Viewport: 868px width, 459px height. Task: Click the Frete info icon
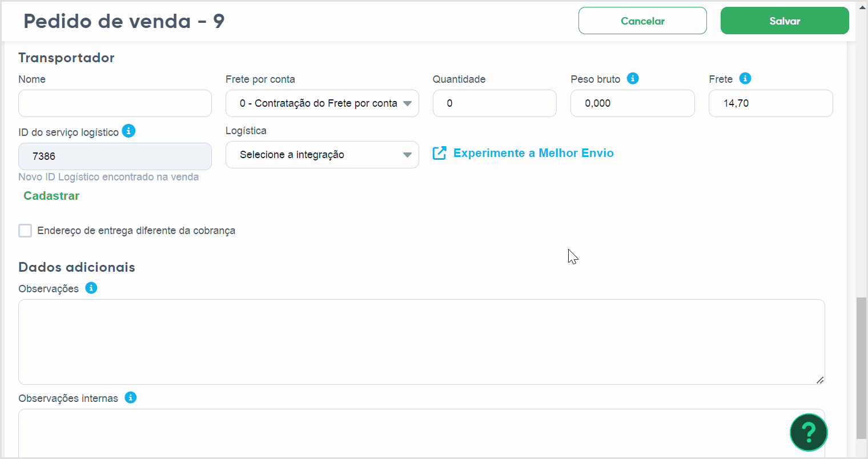tap(745, 79)
